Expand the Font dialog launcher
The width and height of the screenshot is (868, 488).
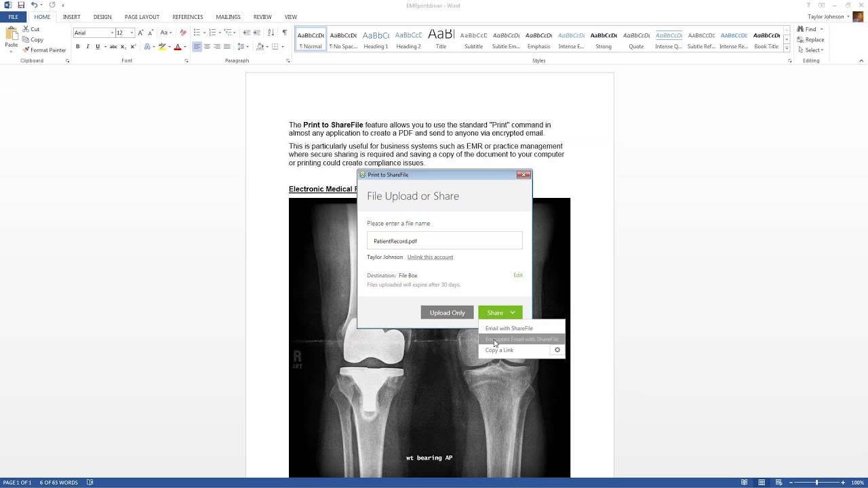coord(186,61)
